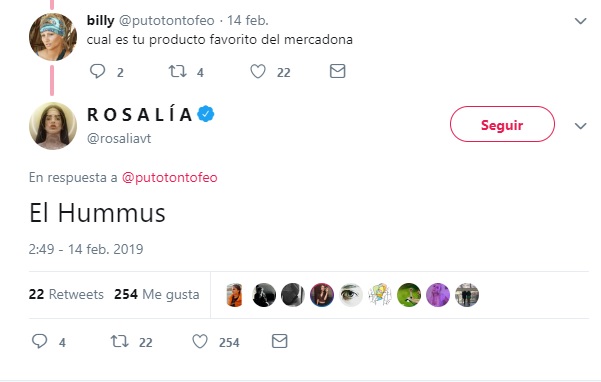View the 254 Me gusta list
601x382 pixels.
point(156,294)
